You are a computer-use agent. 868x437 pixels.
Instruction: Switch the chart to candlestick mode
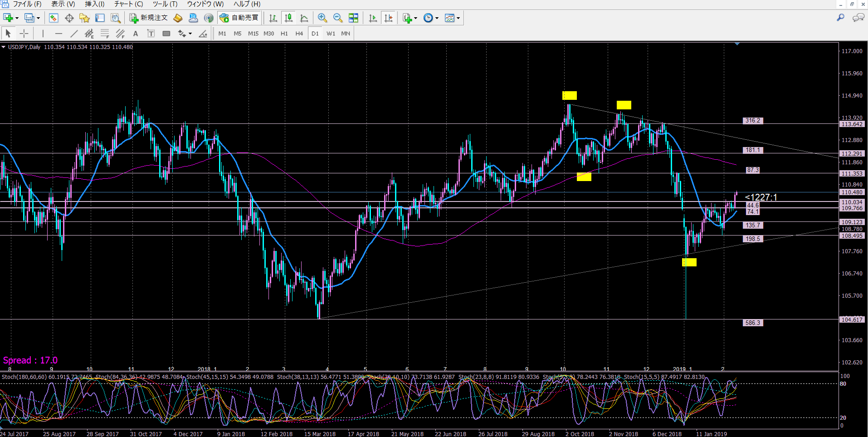click(288, 18)
